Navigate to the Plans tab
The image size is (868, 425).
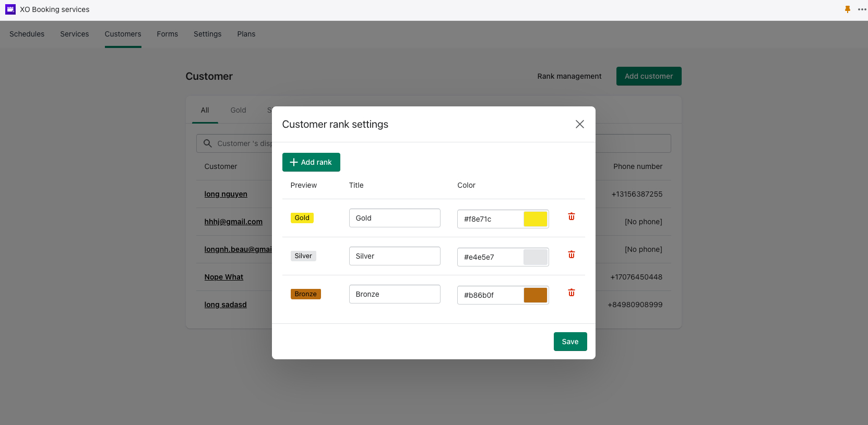pyautogui.click(x=246, y=34)
